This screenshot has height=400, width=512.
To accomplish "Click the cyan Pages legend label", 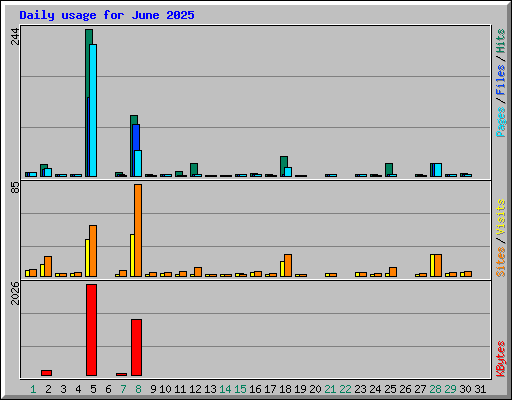I will (x=501, y=122).
